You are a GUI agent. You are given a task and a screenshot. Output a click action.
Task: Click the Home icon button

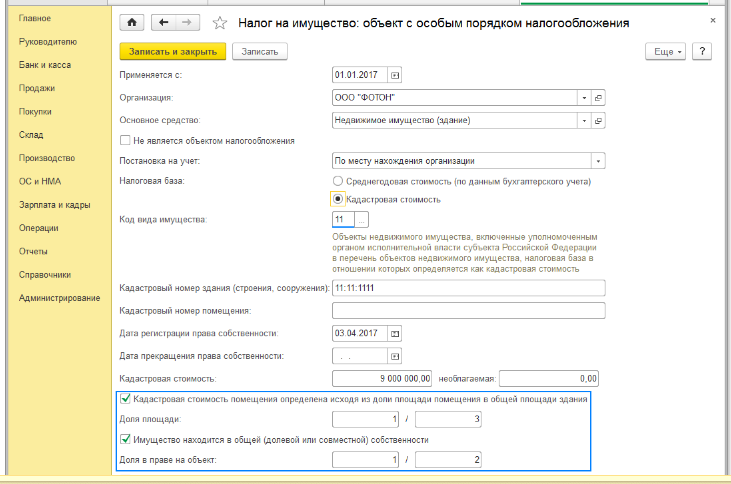131,21
